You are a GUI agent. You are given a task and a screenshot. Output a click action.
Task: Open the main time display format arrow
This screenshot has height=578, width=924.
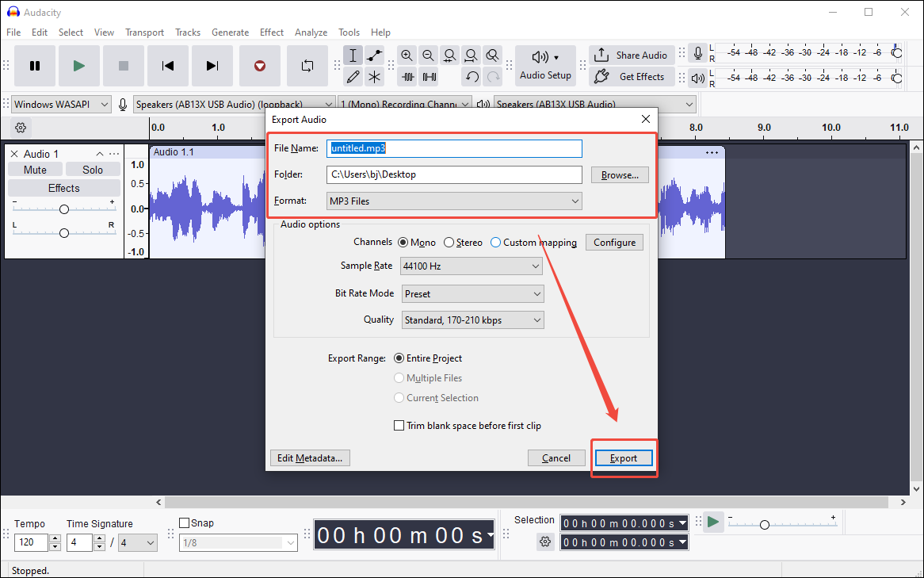click(x=490, y=535)
